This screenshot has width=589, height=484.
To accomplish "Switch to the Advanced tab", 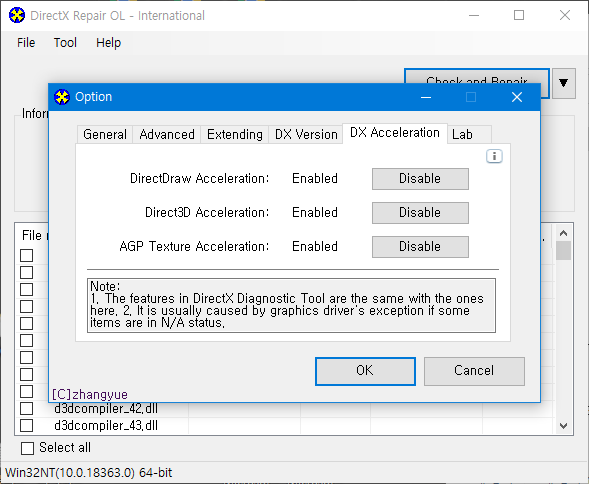I will click(167, 134).
